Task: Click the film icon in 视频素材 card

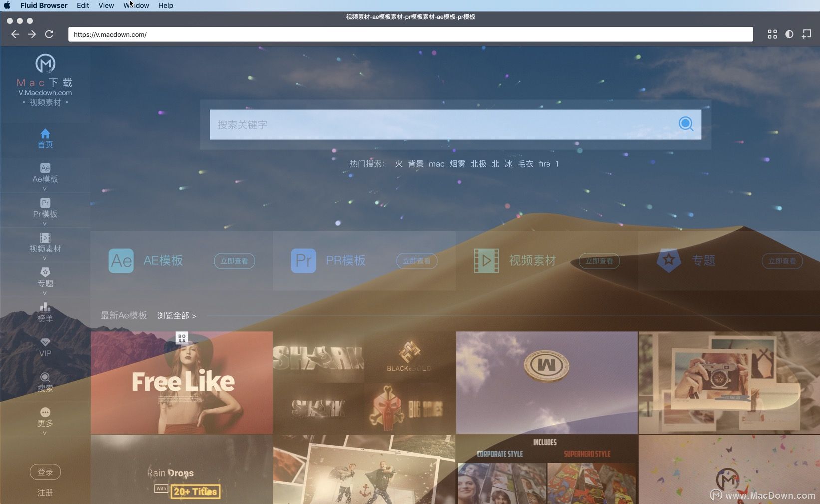Action: click(486, 260)
